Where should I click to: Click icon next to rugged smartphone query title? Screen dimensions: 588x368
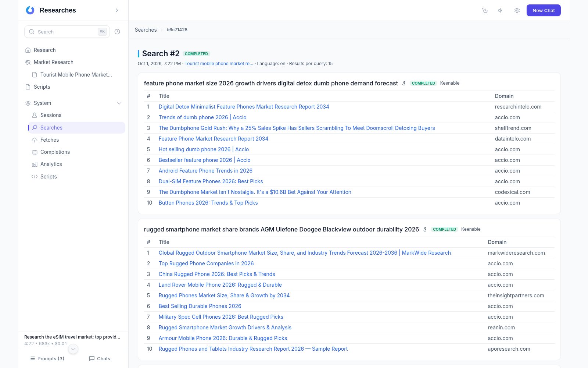point(425,229)
